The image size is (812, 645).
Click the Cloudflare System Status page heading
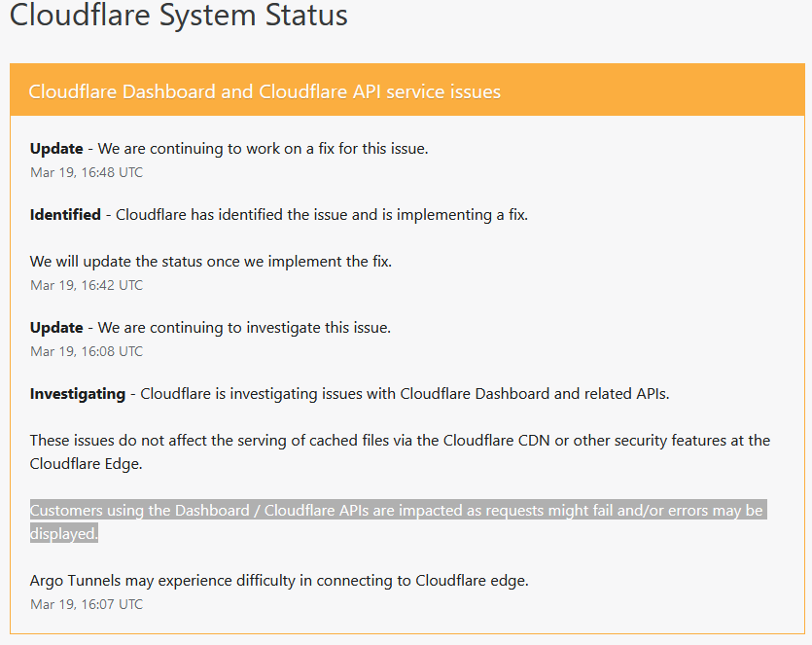pyautogui.click(x=179, y=15)
